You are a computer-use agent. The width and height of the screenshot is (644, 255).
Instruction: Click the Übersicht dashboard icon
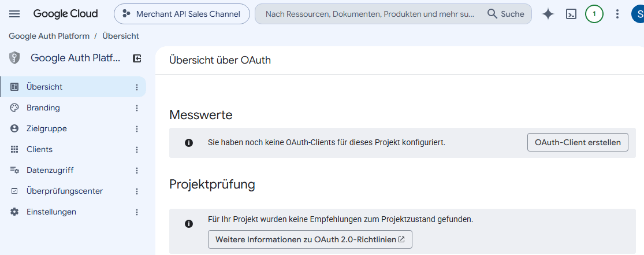[x=14, y=87]
